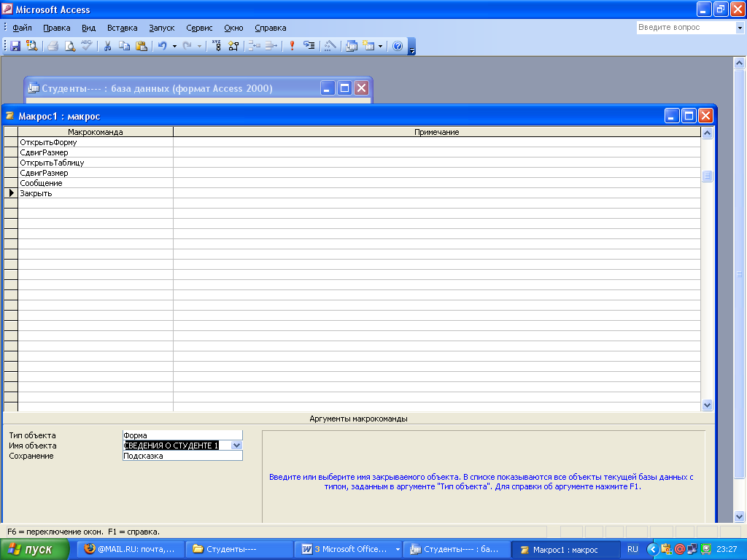The width and height of the screenshot is (747, 560).
Task: Open the Сервис menu
Action: coord(199,28)
